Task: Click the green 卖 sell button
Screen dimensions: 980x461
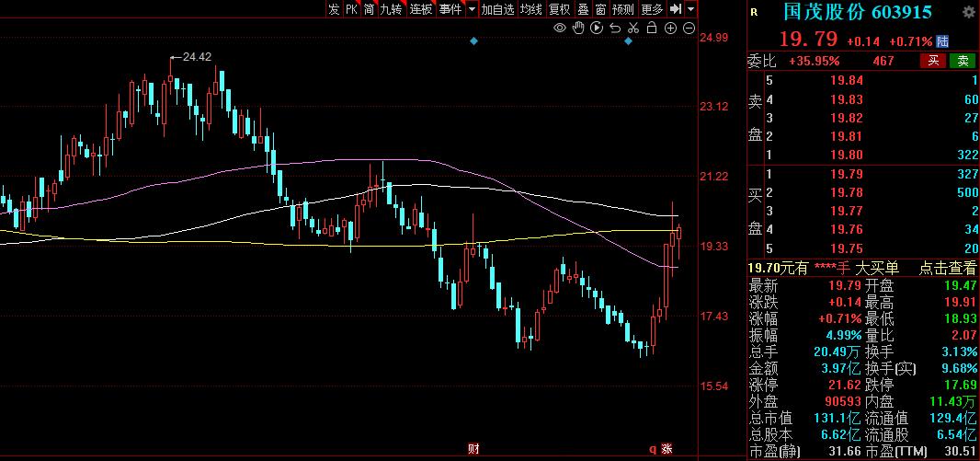Action: 963,62
